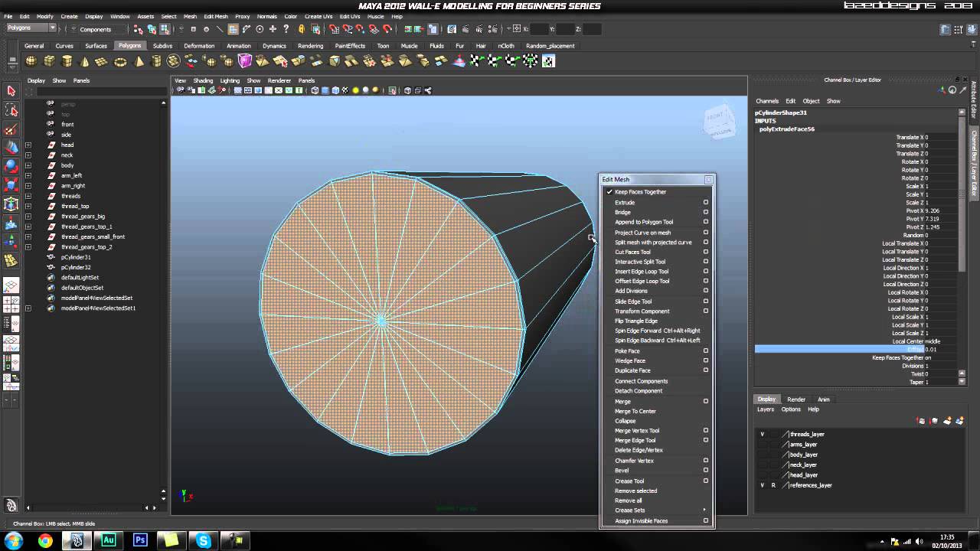Create a polygon cone from the shelf

84,61
